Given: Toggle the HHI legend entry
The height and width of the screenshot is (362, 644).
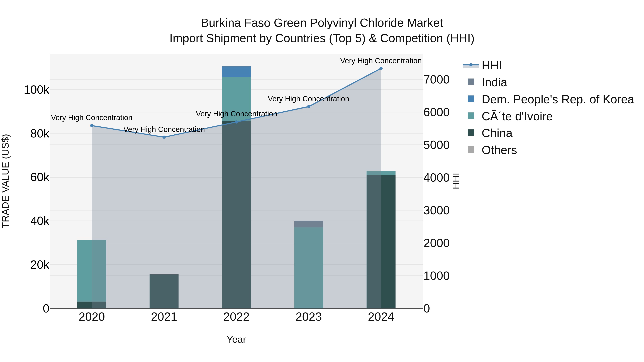Looking at the screenshot, I should tap(482, 65).
